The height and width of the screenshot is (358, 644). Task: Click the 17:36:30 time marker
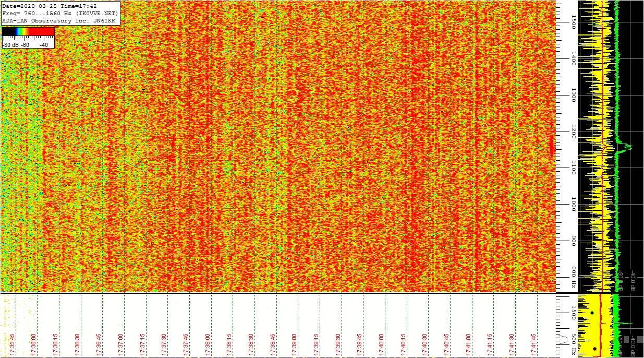pos(77,344)
